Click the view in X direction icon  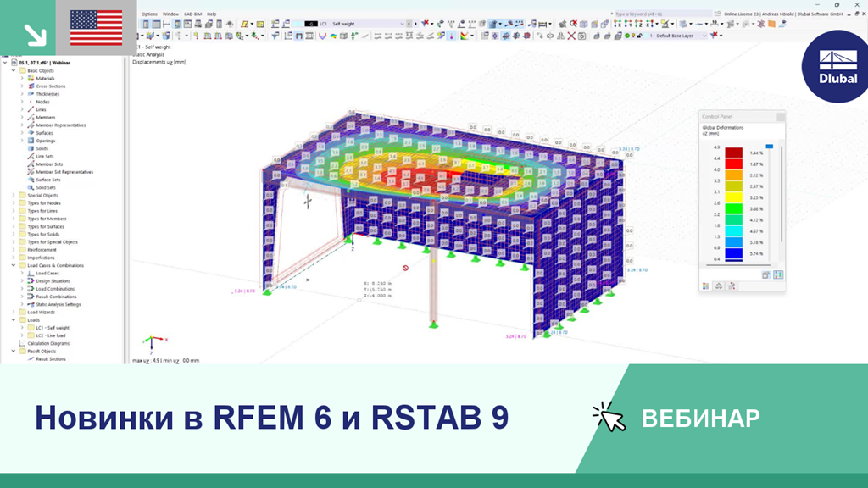pyautogui.click(x=617, y=24)
